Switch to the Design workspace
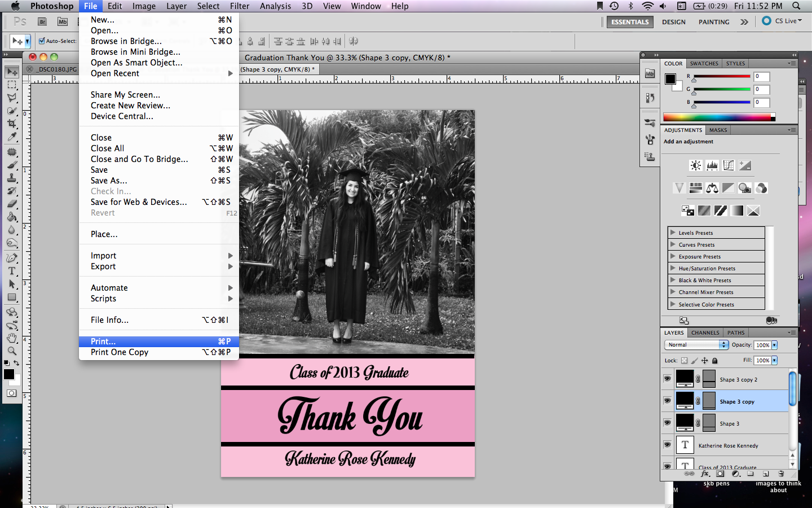Screen dimensions: 812x508 [x=674, y=22]
